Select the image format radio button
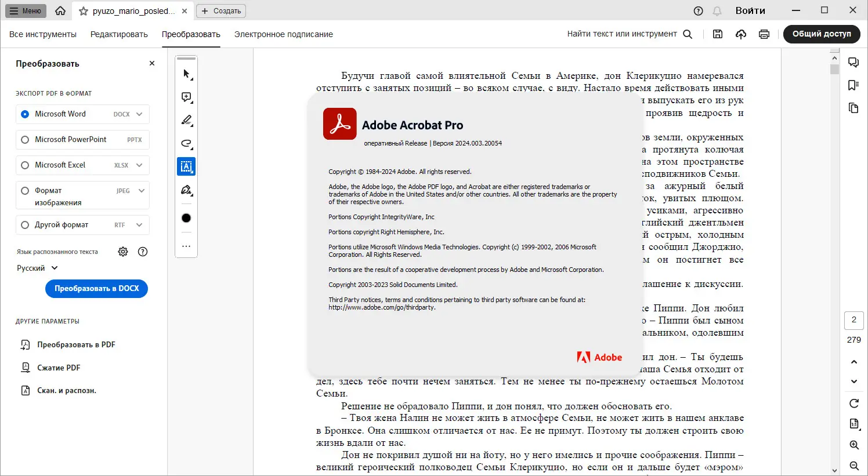 point(25,191)
